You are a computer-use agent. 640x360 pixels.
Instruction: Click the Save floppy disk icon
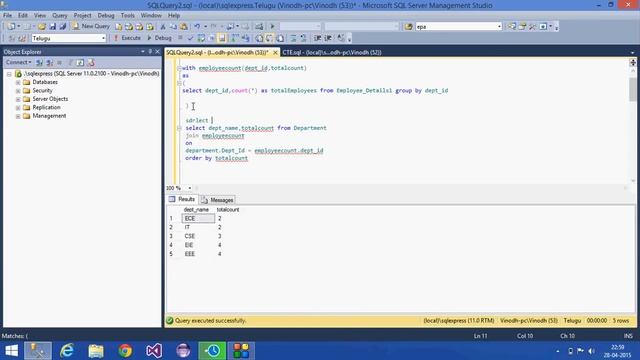(x=52, y=27)
